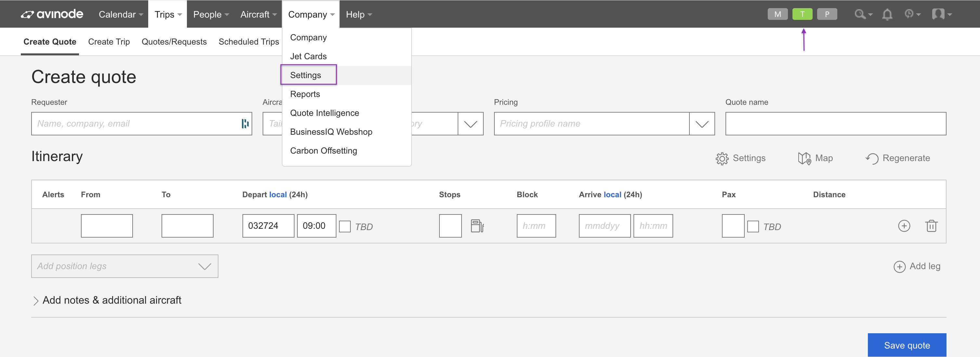Click the M marketplace badge

[x=777, y=14]
